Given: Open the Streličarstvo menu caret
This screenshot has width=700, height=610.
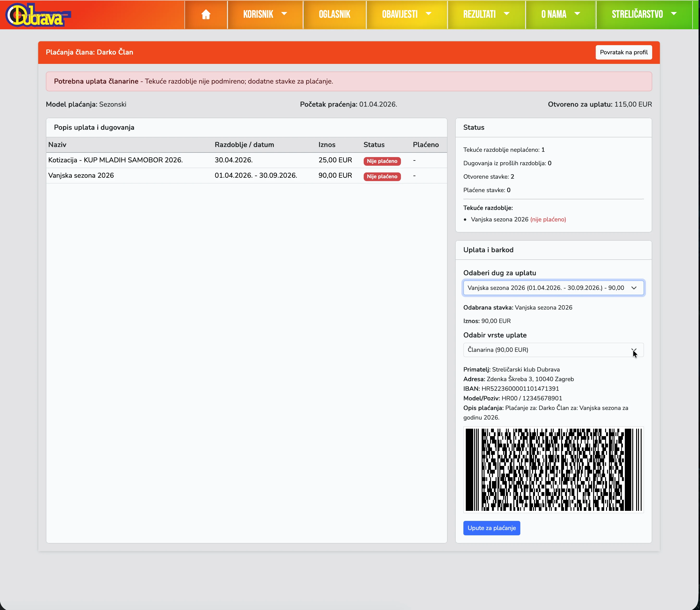Looking at the screenshot, I should (x=673, y=14).
